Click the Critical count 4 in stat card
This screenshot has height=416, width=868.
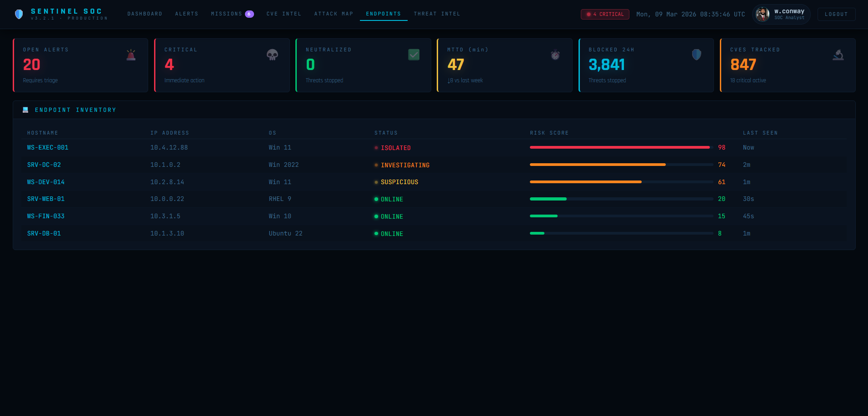[x=169, y=65]
